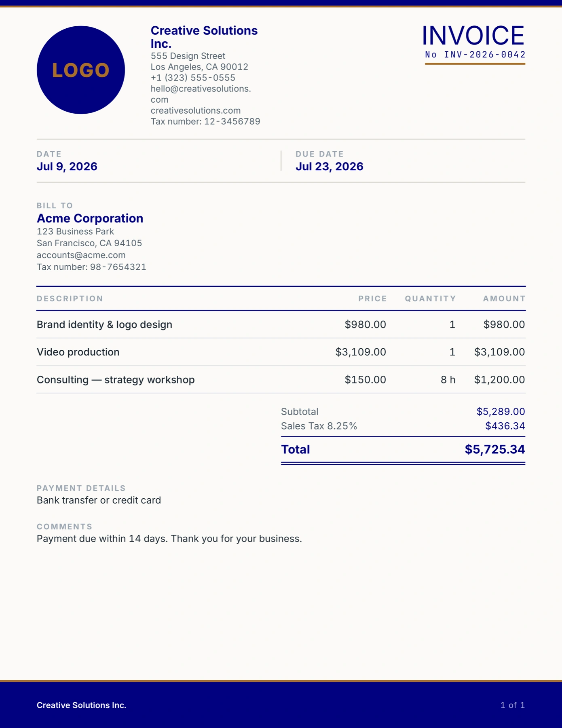Click the Total amount $5,725.34
562x728 pixels.
pyautogui.click(x=495, y=449)
